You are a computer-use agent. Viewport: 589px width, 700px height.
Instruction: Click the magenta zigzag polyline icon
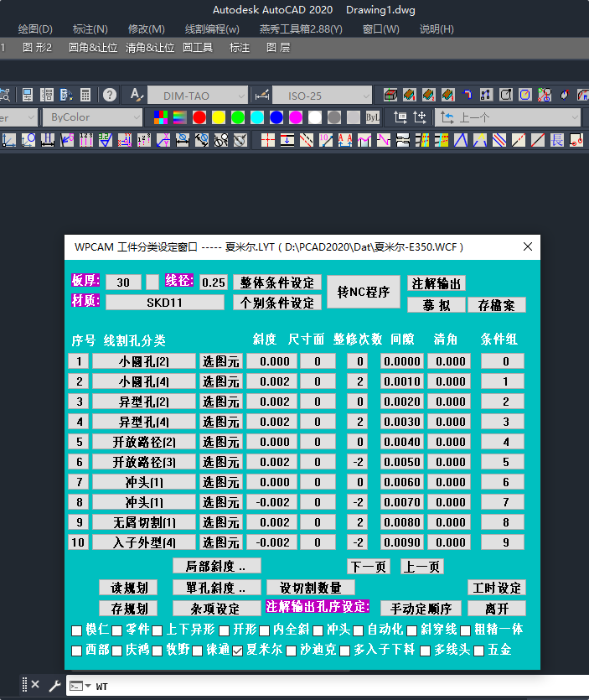[383, 140]
